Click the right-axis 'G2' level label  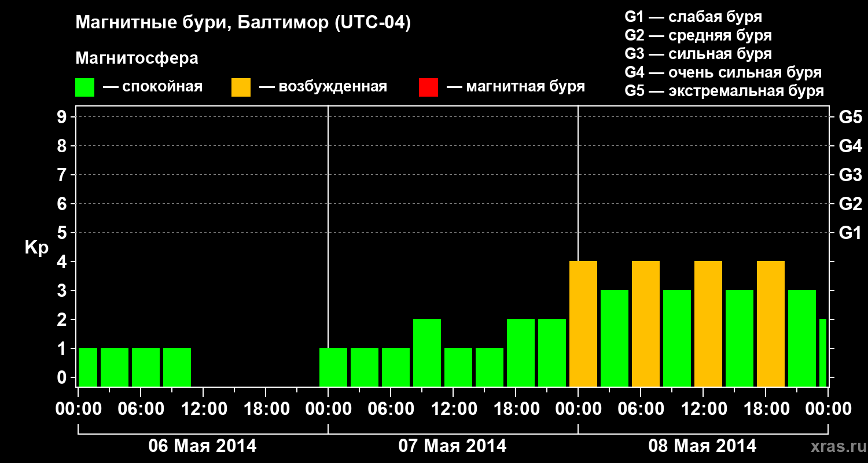[x=850, y=204]
